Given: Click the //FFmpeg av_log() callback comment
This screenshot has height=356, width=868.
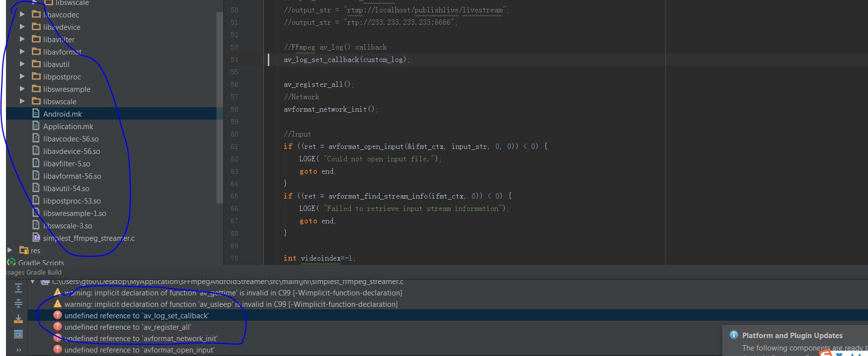Looking at the screenshot, I should (x=335, y=47).
